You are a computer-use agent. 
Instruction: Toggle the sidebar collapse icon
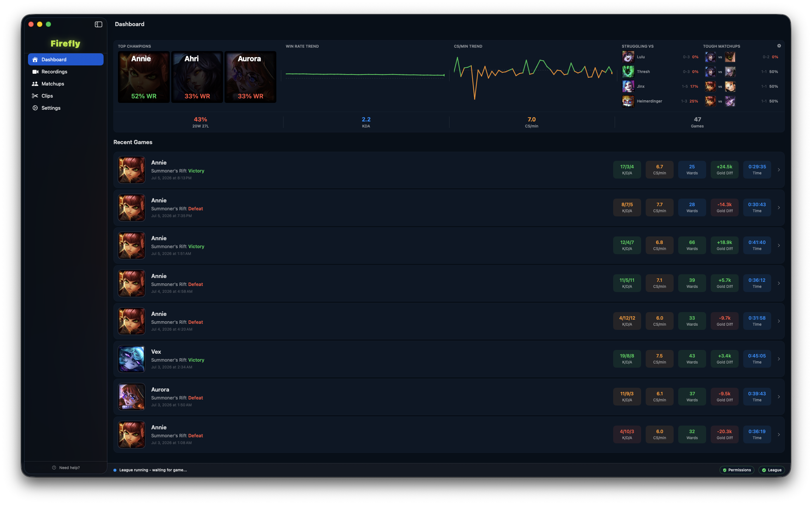point(98,24)
